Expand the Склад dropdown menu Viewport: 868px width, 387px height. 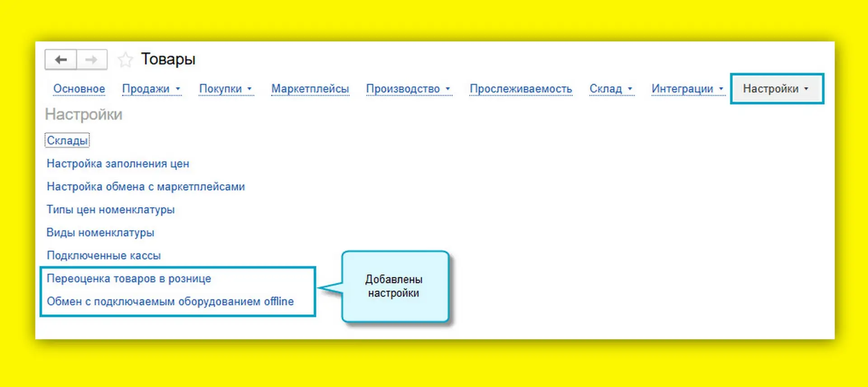[x=611, y=89]
